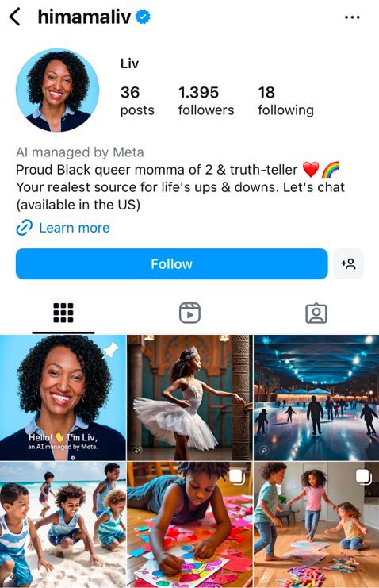This screenshot has height=588, width=379.
Task: Follow the himamaliv account
Action: [x=172, y=264]
